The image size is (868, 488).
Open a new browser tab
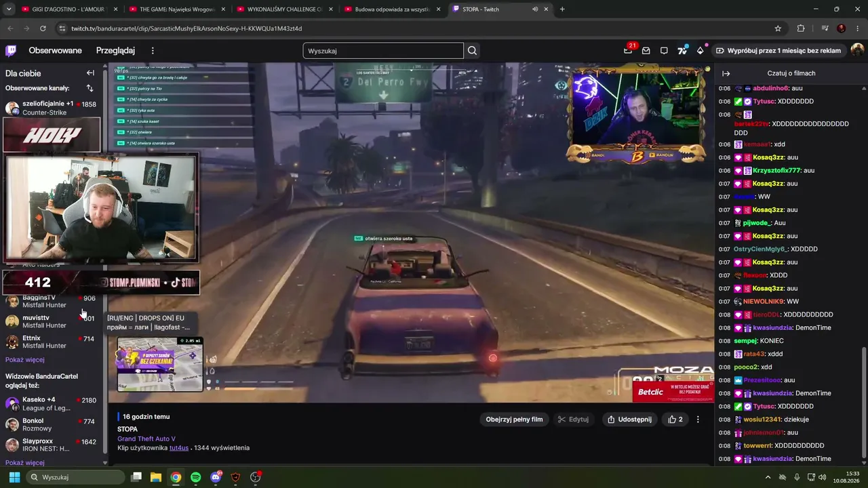562,9
